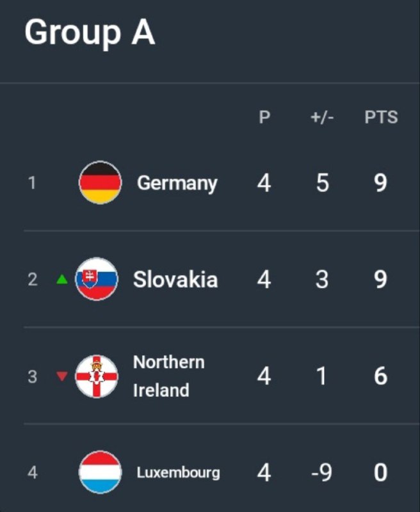Click Germany's points value 9
The width and height of the screenshot is (420, 512).
[381, 183]
